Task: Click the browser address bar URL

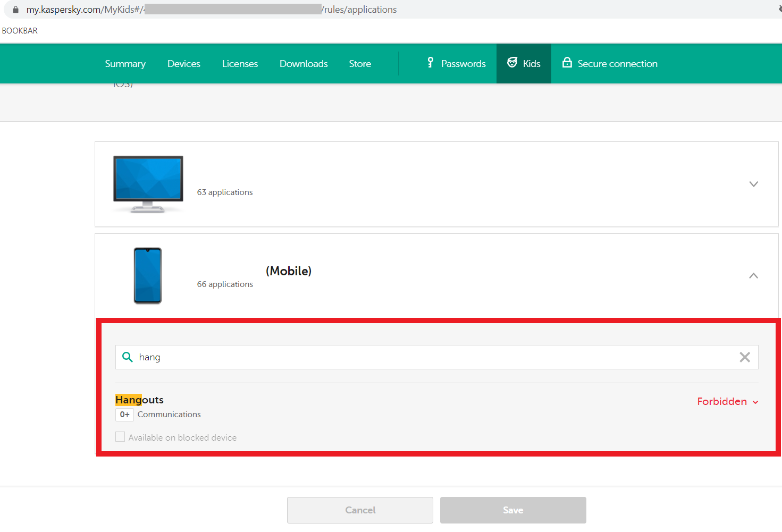Action: (x=212, y=10)
